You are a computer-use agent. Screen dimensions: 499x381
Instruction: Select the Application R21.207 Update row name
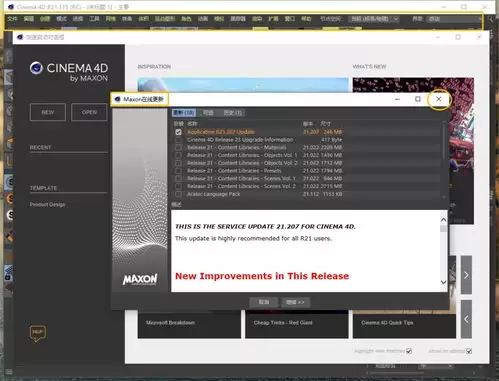point(221,132)
